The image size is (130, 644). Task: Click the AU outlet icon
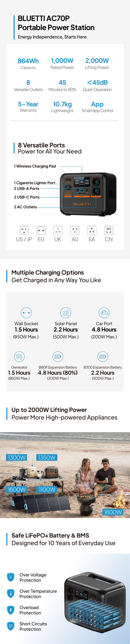(75, 230)
